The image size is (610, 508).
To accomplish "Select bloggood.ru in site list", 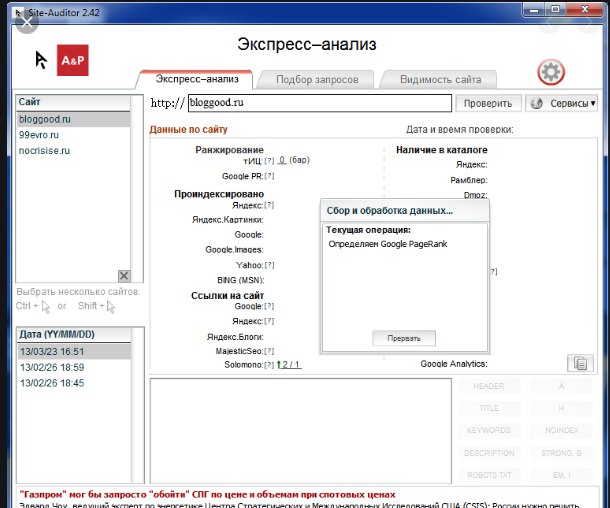I will point(74,119).
